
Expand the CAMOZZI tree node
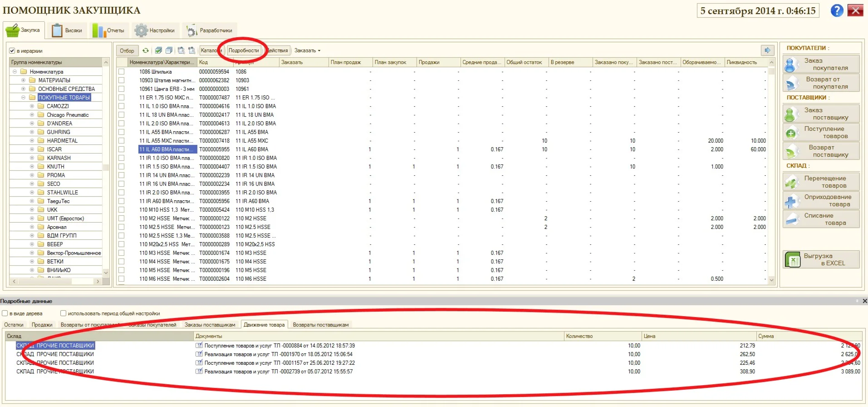(x=32, y=106)
